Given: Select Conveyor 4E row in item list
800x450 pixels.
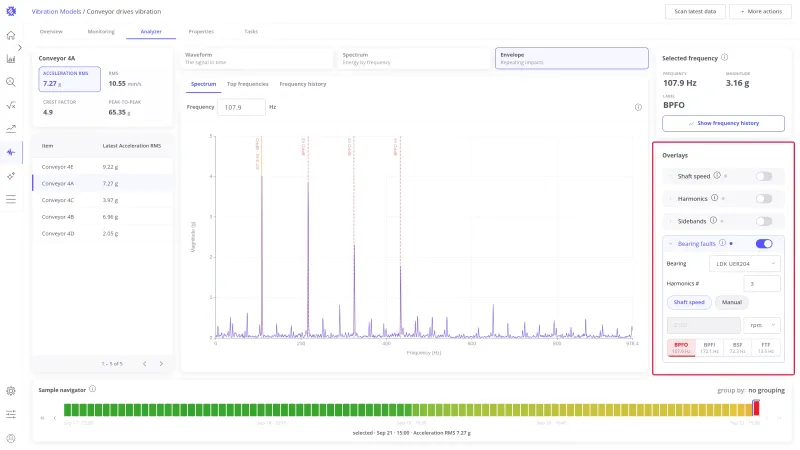Looking at the screenshot, I should click(x=102, y=167).
